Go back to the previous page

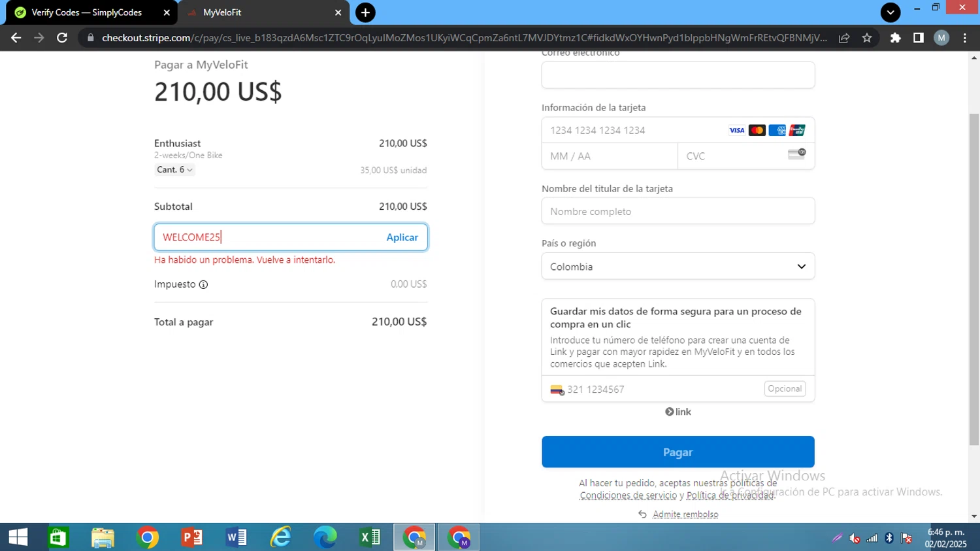tap(16, 38)
